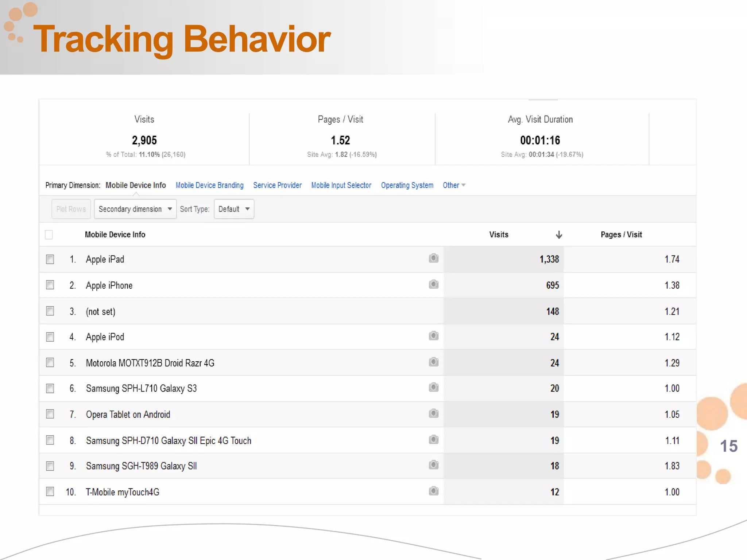Click the Apple iPhone device name

pyautogui.click(x=109, y=285)
